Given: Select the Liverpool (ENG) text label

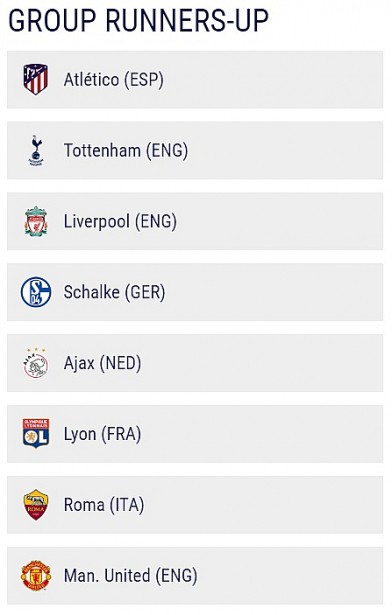Looking at the screenshot, I should [x=120, y=222].
